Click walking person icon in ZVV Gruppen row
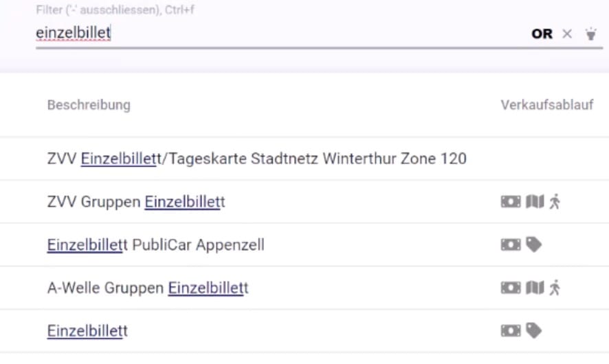The width and height of the screenshot is (609, 364). coord(555,202)
